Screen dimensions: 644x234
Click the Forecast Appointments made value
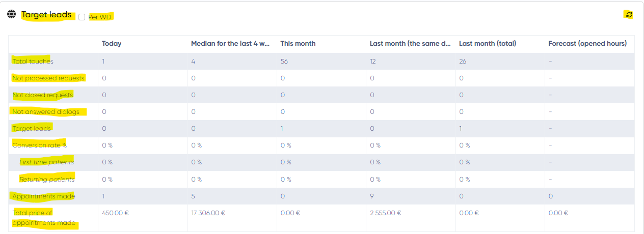[551, 196]
